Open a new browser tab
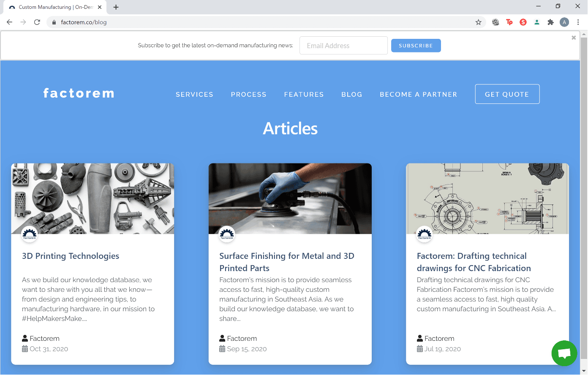 (x=116, y=7)
